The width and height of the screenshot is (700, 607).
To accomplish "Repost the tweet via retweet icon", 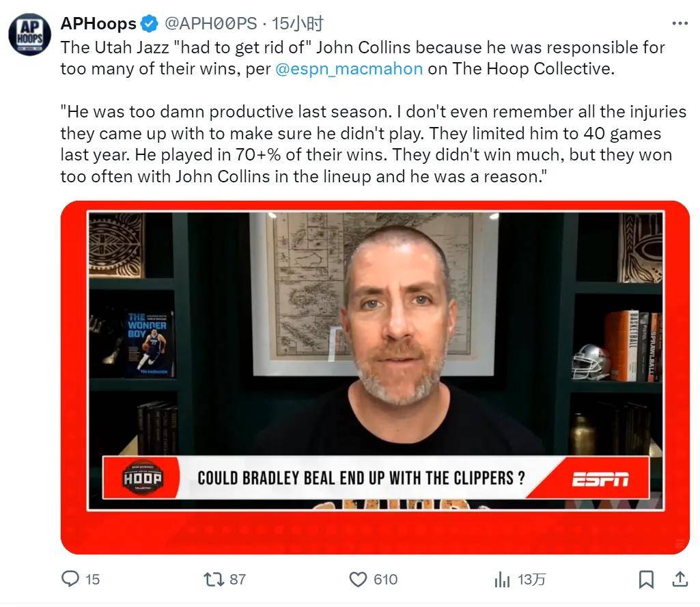I will 214,579.
